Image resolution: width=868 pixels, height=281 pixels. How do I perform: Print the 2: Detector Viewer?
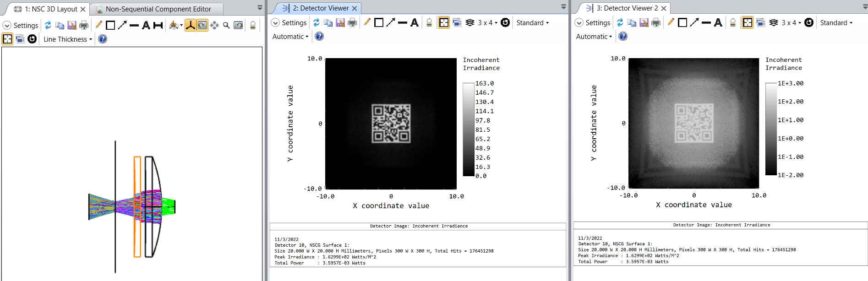click(x=352, y=22)
